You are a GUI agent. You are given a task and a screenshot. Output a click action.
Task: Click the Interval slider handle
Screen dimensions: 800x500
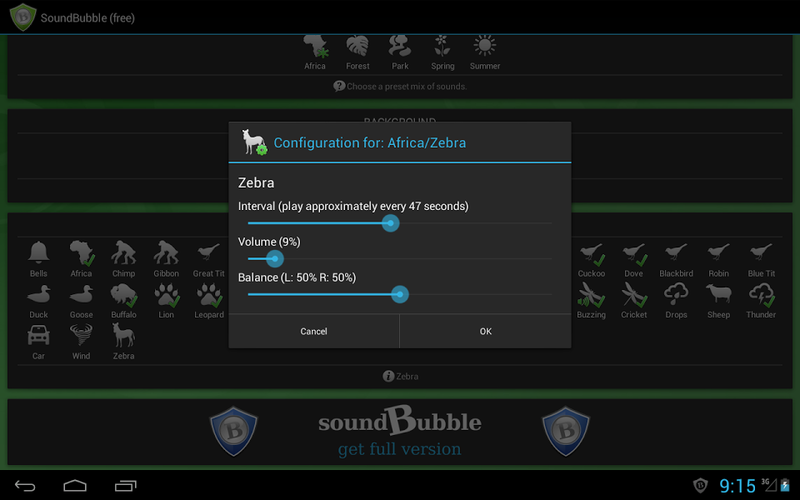tap(391, 223)
